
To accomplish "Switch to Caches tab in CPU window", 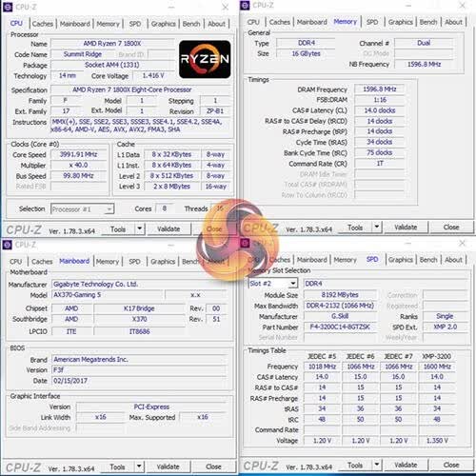I will point(43,24).
